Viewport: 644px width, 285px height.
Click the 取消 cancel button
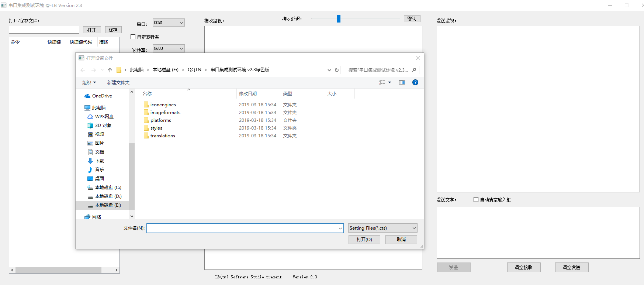pyautogui.click(x=401, y=240)
